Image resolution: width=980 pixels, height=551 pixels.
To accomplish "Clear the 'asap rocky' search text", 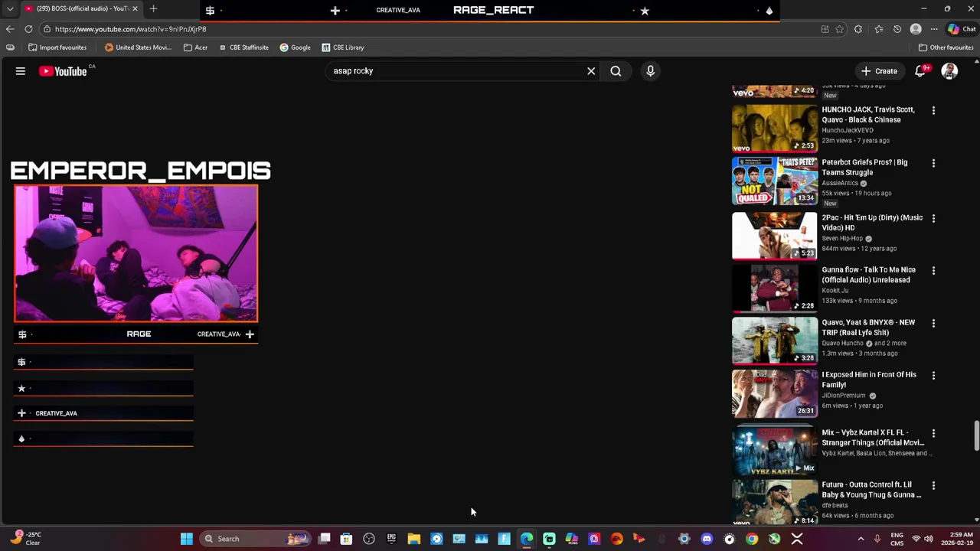I will (x=591, y=71).
